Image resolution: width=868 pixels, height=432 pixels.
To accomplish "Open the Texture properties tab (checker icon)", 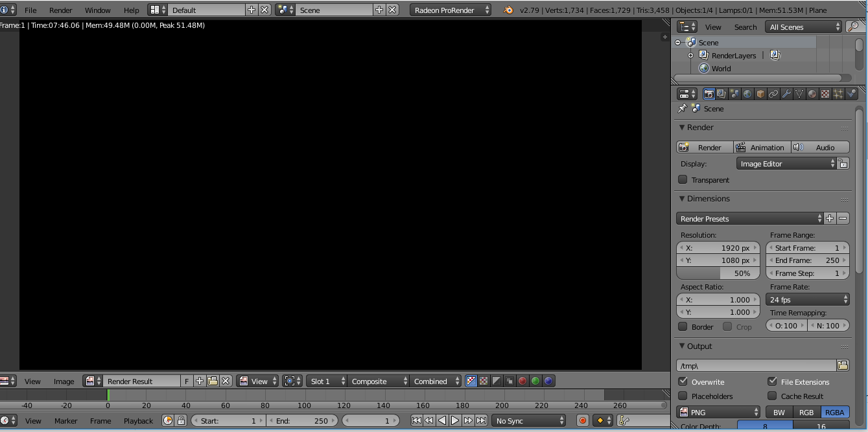I will (x=825, y=94).
